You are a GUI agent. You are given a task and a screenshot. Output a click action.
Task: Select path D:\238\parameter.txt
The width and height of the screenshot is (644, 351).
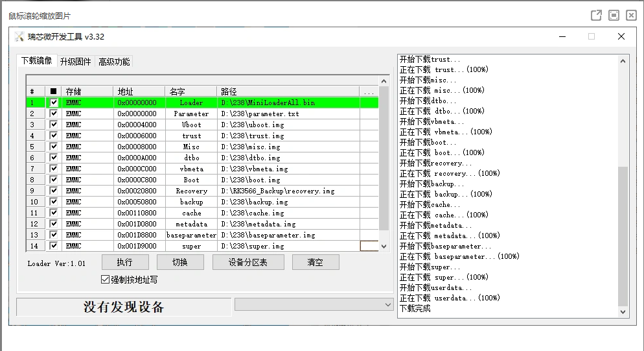[x=260, y=114]
